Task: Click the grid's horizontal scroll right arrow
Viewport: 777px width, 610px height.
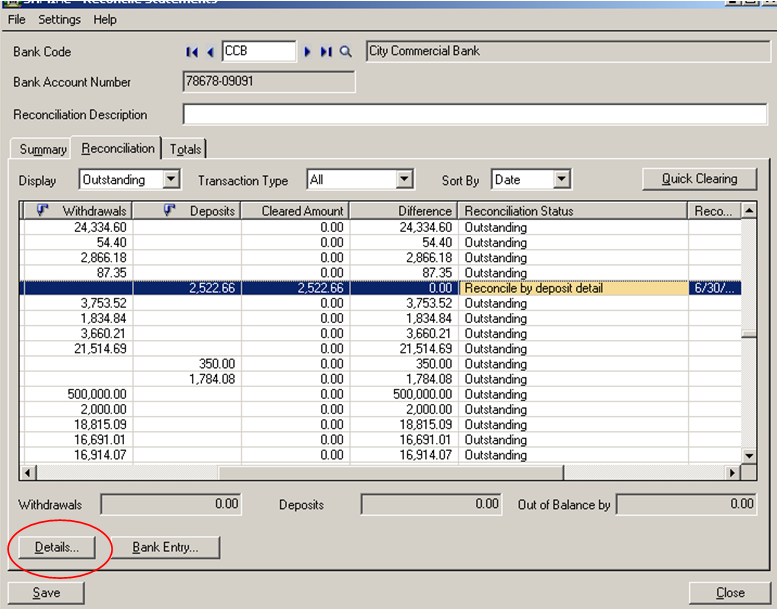Action: pyautogui.click(x=732, y=473)
